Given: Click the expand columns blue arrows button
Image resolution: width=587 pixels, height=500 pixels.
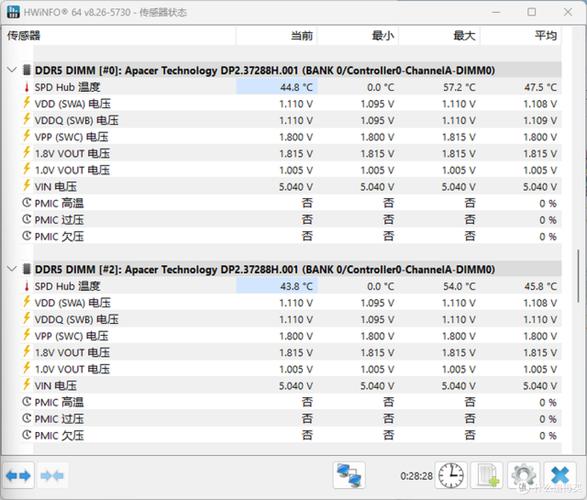Looking at the screenshot, I should tap(18, 476).
